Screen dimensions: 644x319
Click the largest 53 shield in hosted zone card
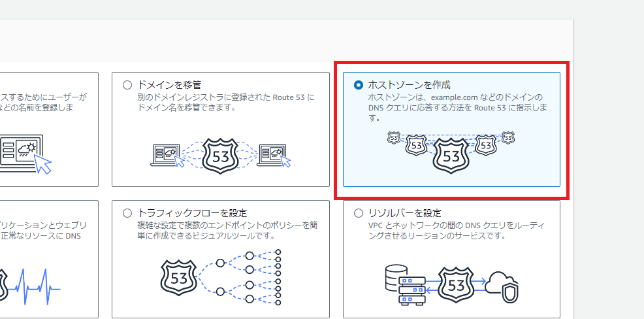pos(451,156)
